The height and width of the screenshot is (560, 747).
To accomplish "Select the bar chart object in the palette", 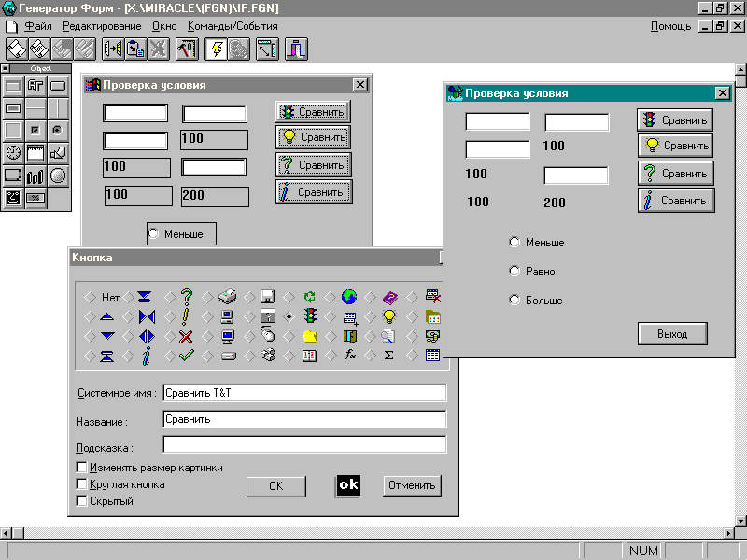I will (35, 175).
